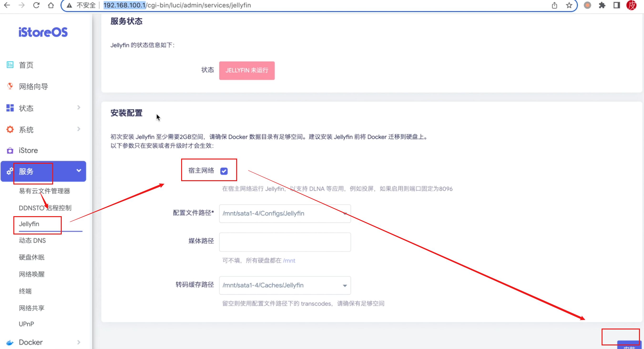Click the 系统 gear icon
Screen dimensions: 644x349
pos(10,129)
